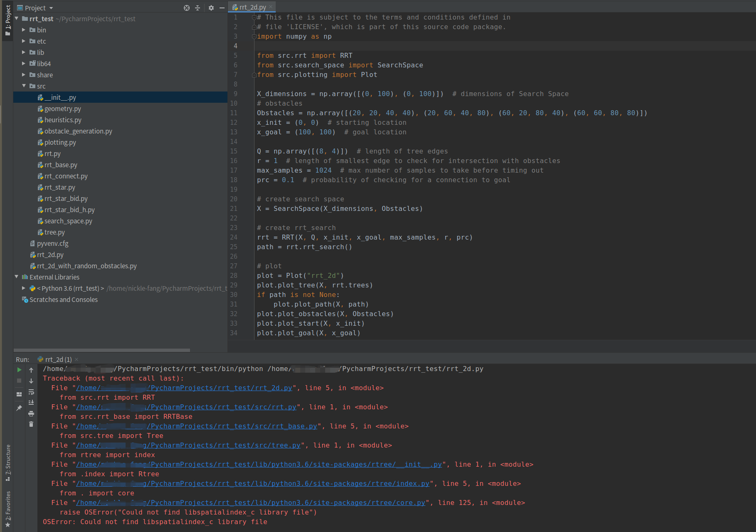This screenshot has width=756, height=532.
Task: Expand the Python 3.6 (rrt_test) node
Action: pyautogui.click(x=24, y=288)
